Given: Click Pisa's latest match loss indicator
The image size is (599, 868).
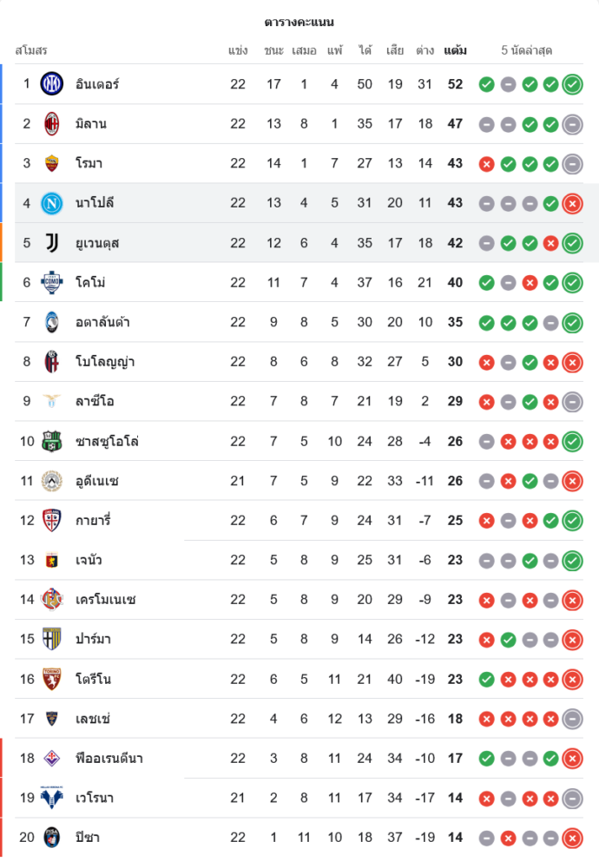Looking at the screenshot, I should pyautogui.click(x=572, y=838).
